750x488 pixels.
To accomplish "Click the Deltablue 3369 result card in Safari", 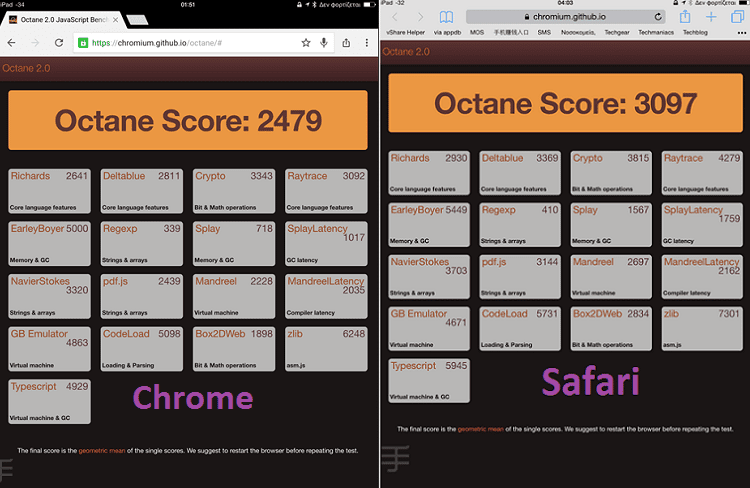I will (x=520, y=173).
